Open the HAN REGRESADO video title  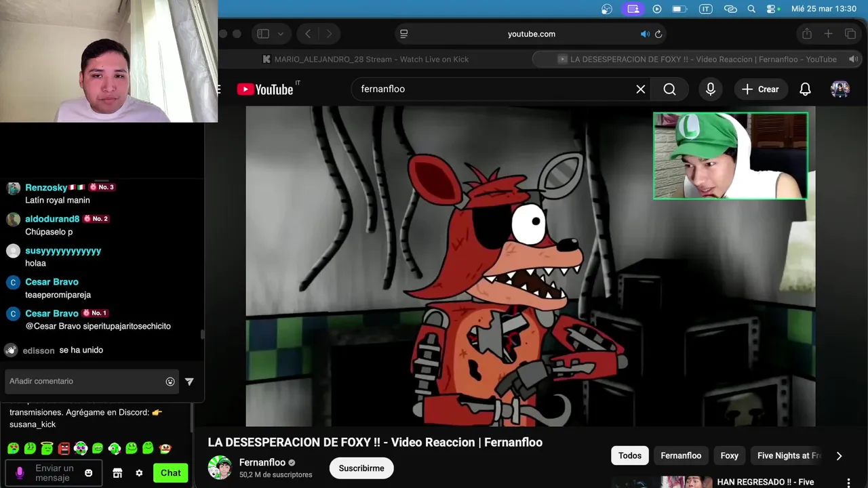click(765, 482)
